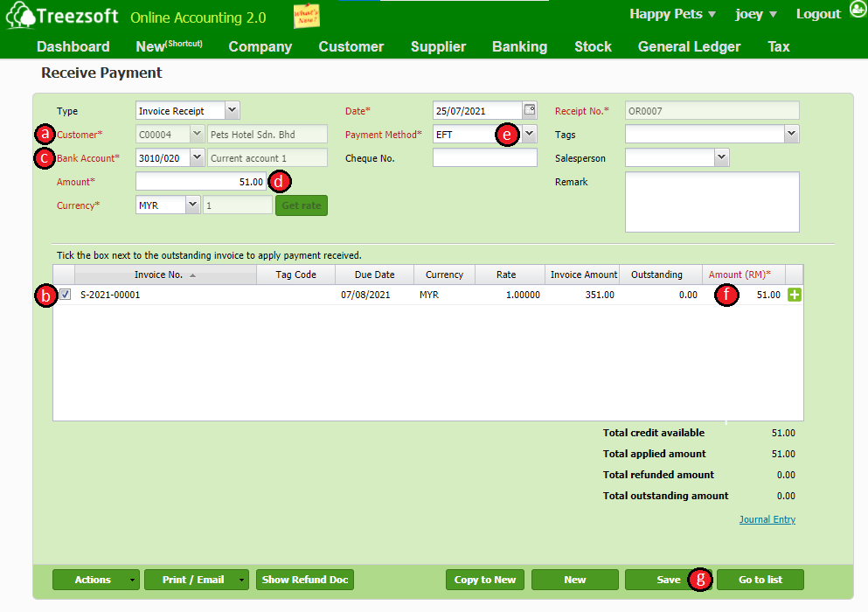Click the Treezsoft tree logo

pyautogui.click(x=19, y=17)
